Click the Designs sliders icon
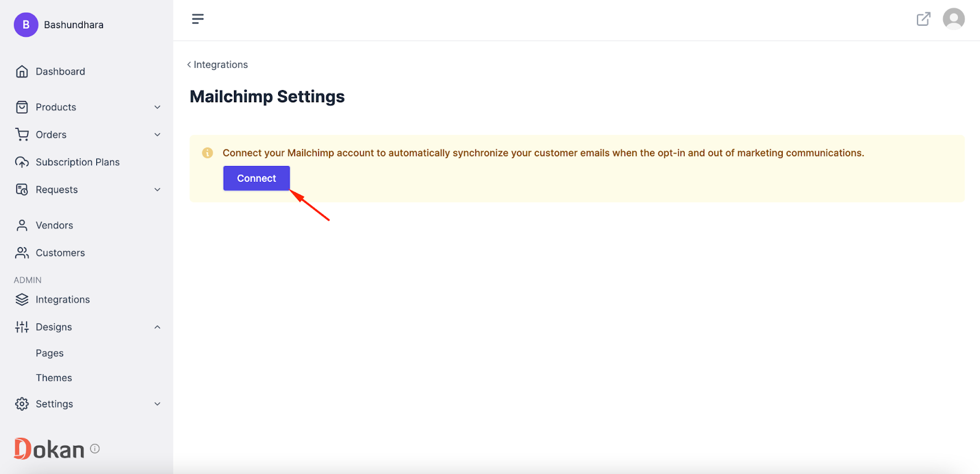Screen dimensions: 980x474 22,327
